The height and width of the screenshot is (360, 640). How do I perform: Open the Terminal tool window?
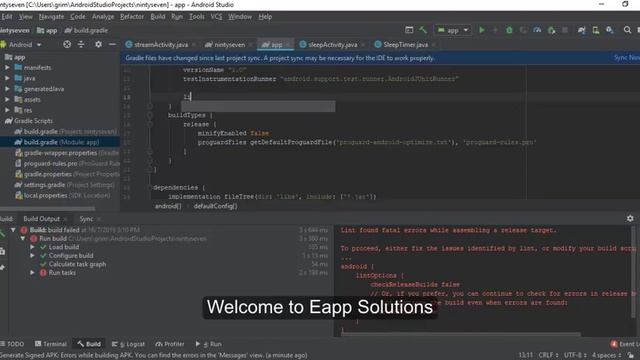click(x=51, y=344)
